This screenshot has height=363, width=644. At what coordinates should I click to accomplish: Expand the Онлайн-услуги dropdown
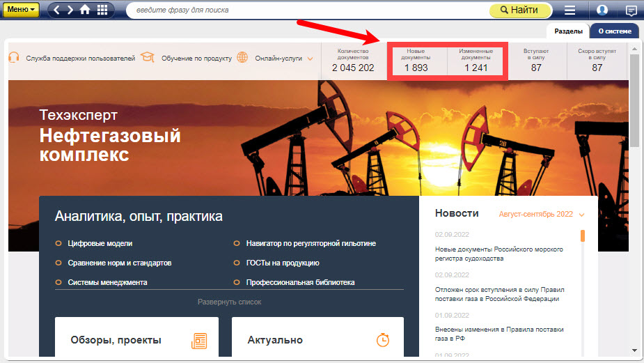(x=284, y=59)
